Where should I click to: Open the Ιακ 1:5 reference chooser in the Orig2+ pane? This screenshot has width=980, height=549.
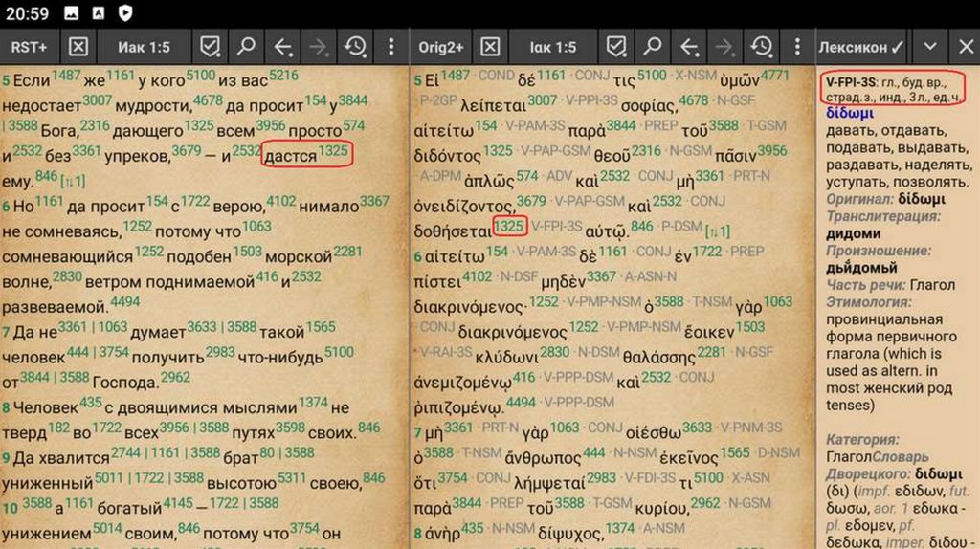coord(553,47)
